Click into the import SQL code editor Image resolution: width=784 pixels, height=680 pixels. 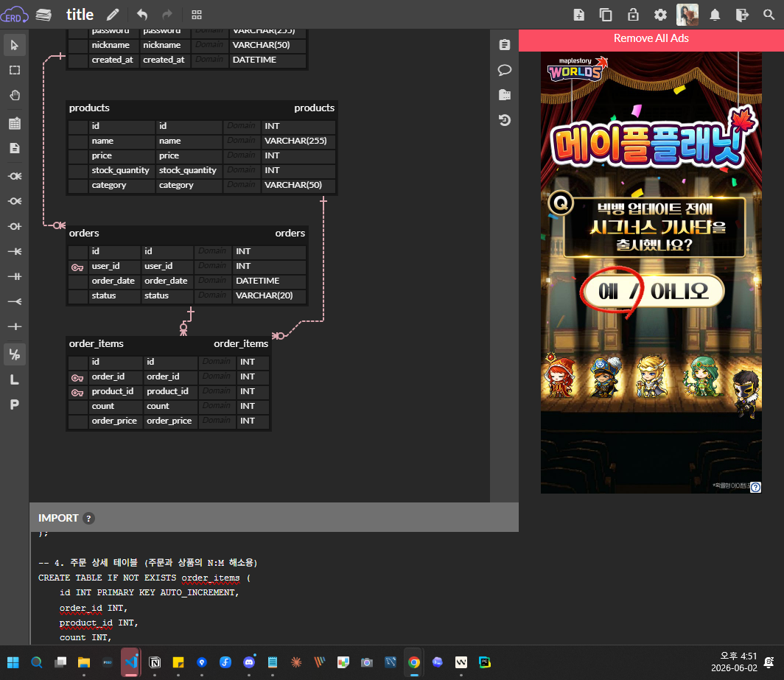[x=274, y=589]
